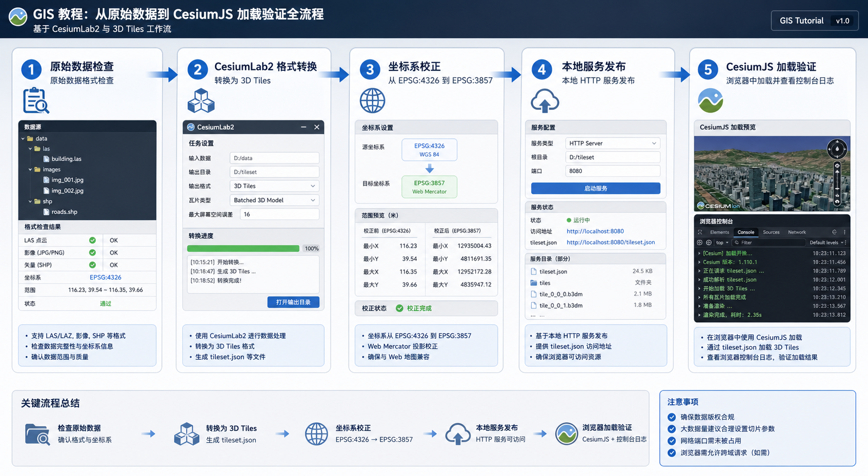Click the cubes icon beside 转换为 3D Tiles summary
This screenshot has width=868, height=476.
[x=187, y=434]
